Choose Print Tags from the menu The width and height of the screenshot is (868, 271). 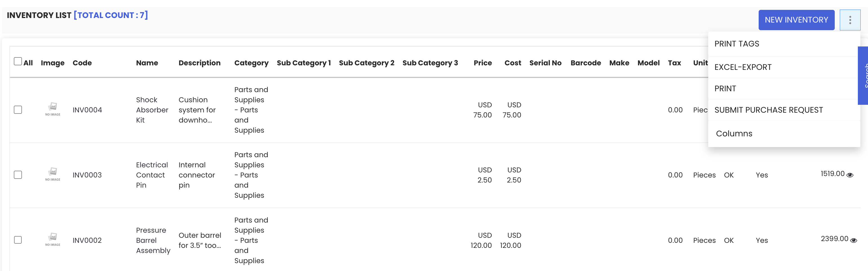[737, 44]
